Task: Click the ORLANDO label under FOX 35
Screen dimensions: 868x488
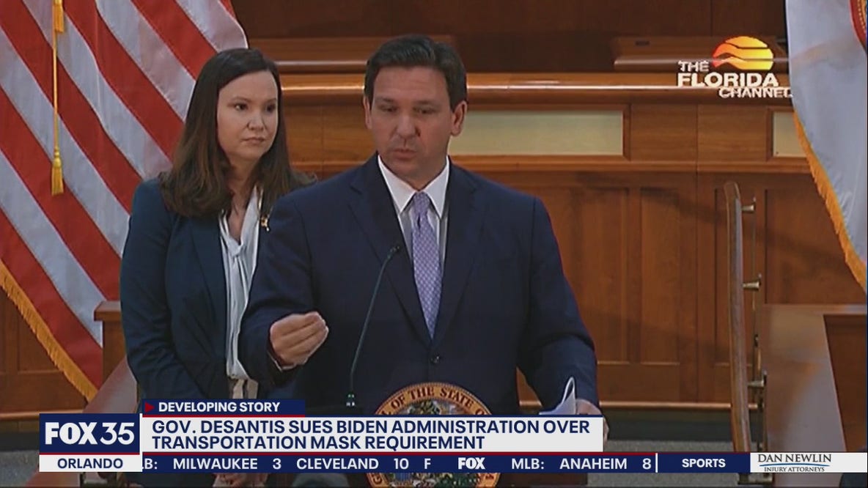Action: tap(89, 463)
